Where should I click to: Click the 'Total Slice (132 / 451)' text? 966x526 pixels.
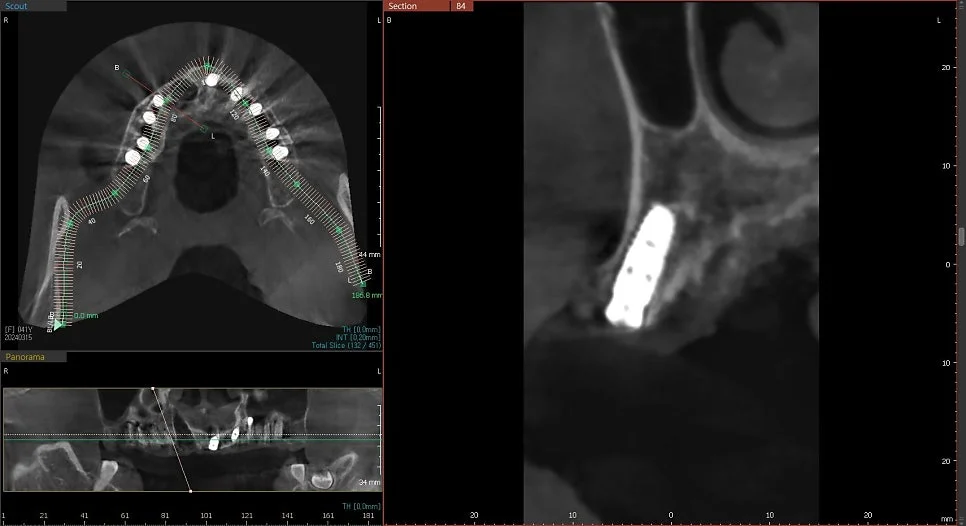pyautogui.click(x=346, y=345)
